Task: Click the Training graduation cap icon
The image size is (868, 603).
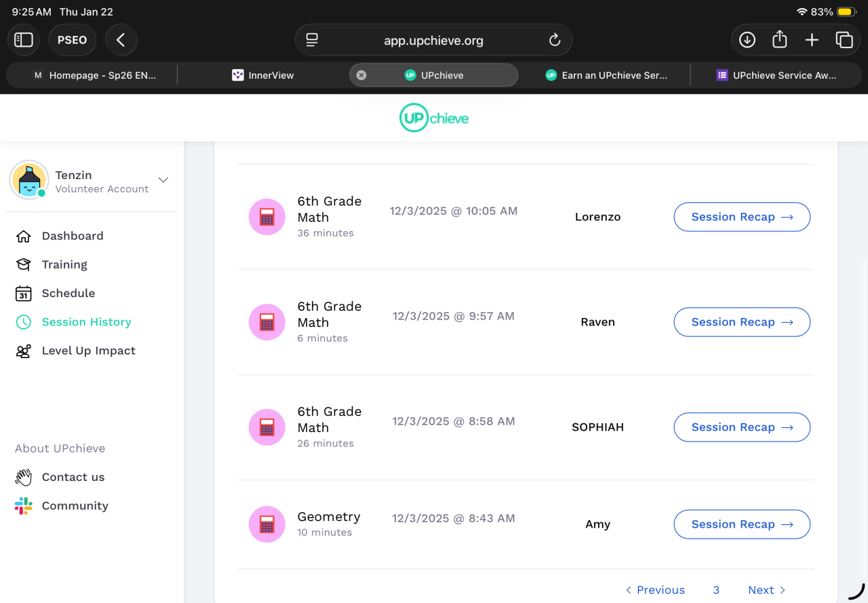Action: point(24,265)
